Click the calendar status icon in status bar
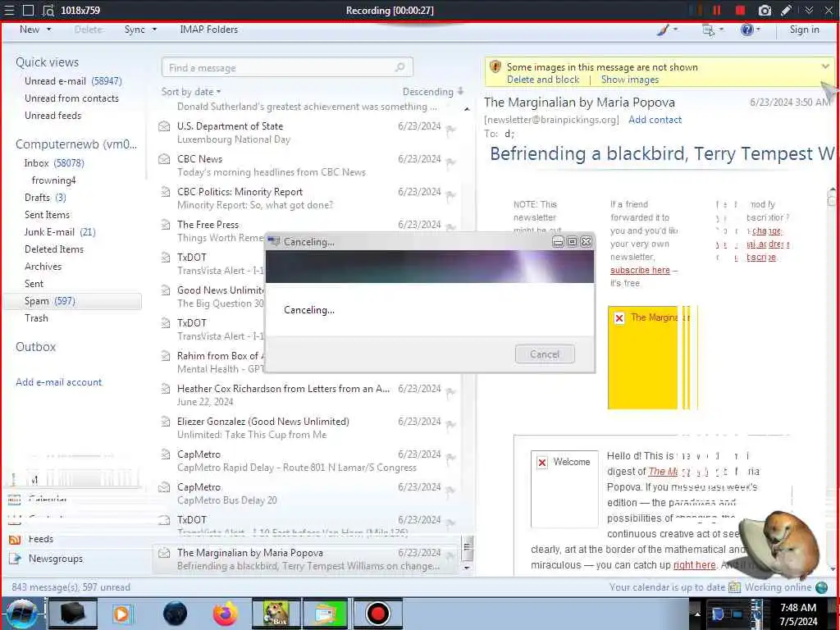Viewport: 840px width, 630px height. point(734,587)
